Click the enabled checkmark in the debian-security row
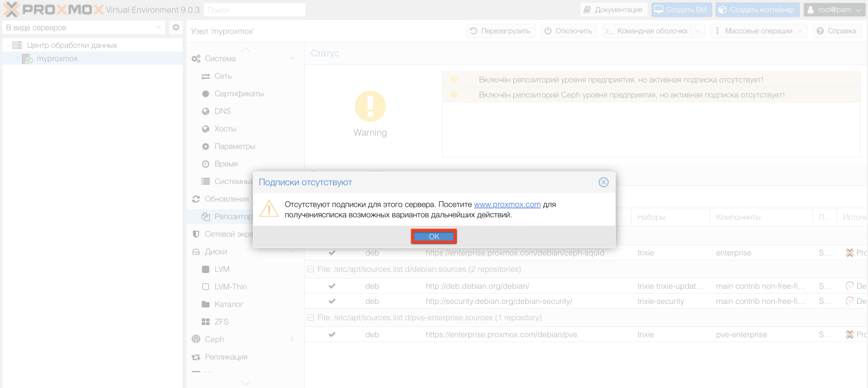Screen dimensions: 868x388 [x=332, y=301]
